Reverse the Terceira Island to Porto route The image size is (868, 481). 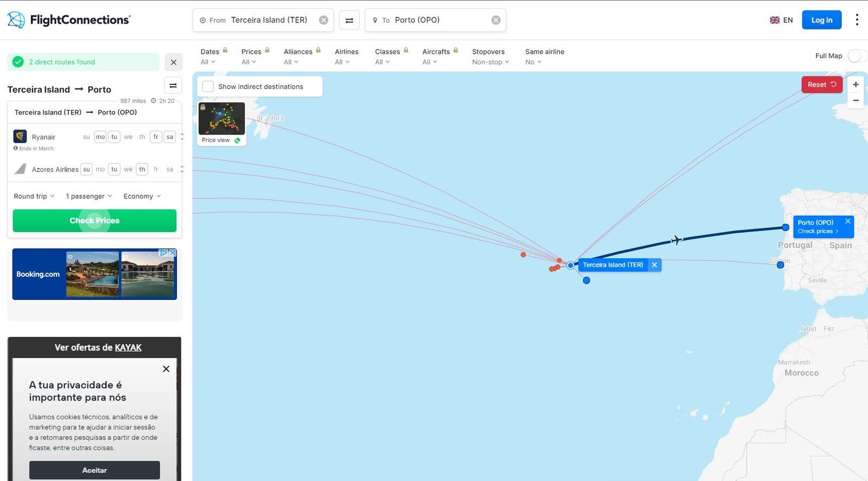173,86
